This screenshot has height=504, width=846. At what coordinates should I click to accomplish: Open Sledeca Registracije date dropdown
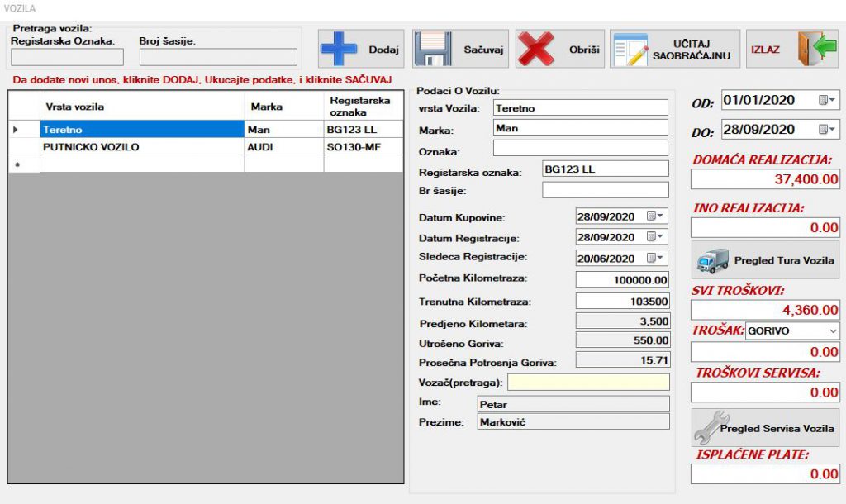click(x=656, y=258)
